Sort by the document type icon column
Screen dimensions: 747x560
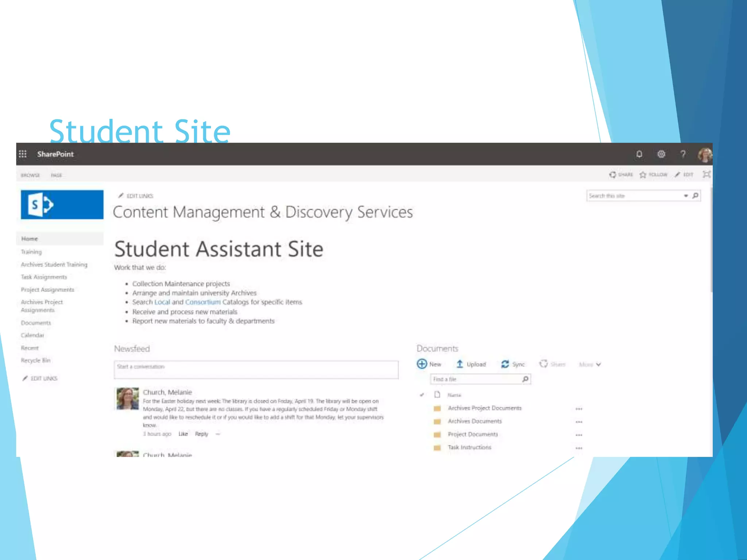pyautogui.click(x=437, y=394)
